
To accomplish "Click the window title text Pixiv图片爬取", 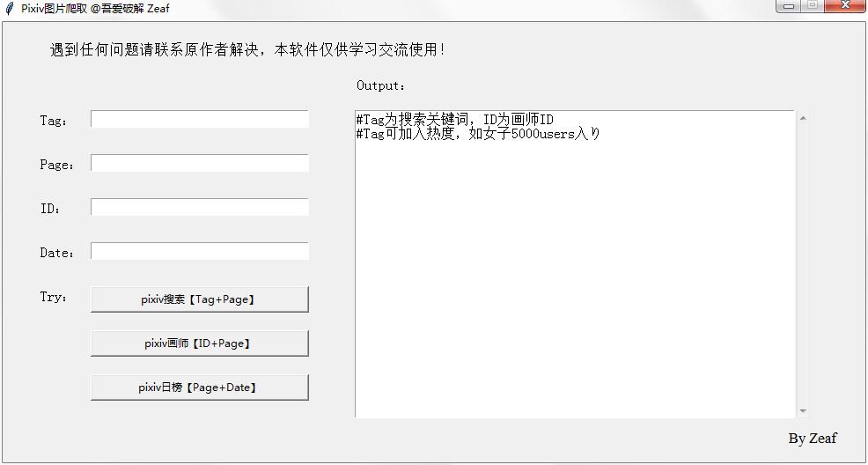I will pyautogui.click(x=55, y=8).
